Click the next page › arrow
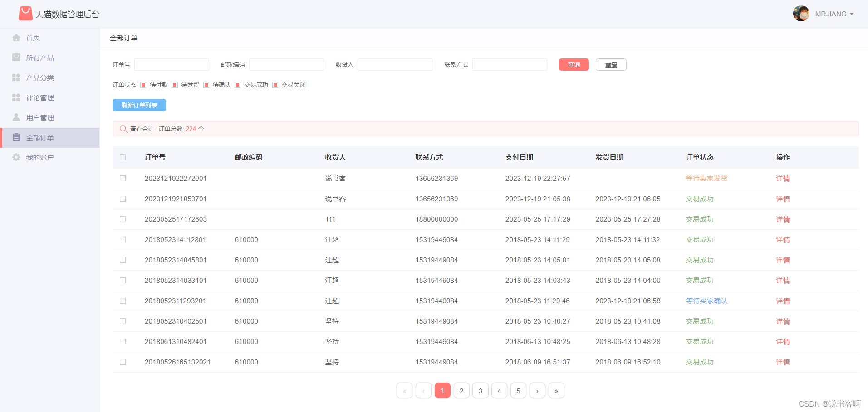 coord(537,391)
